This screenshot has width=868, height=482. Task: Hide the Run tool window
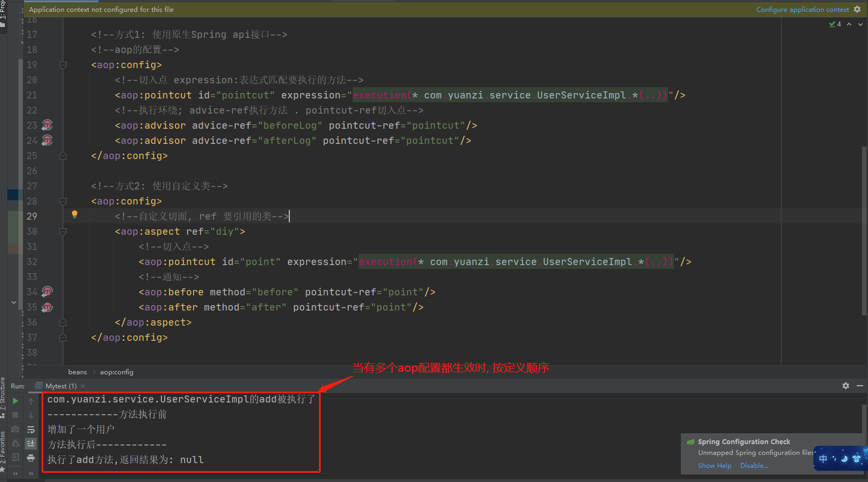coord(860,386)
